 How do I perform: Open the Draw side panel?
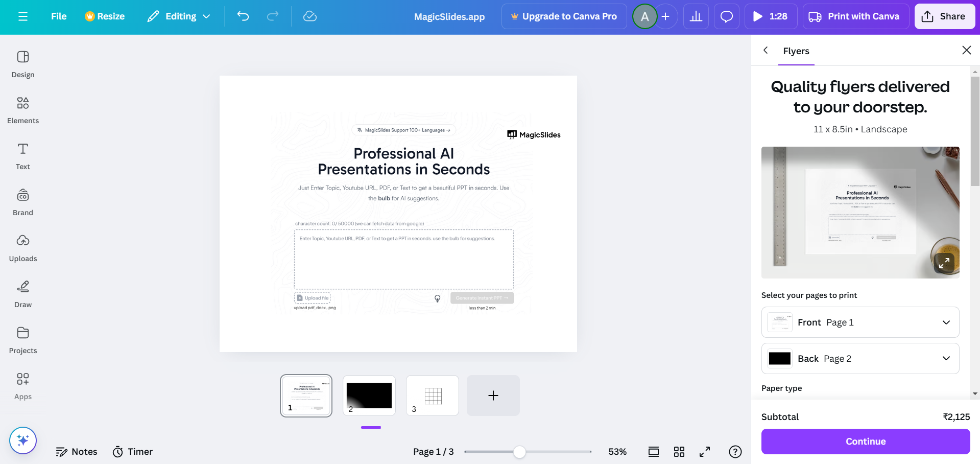tap(23, 294)
